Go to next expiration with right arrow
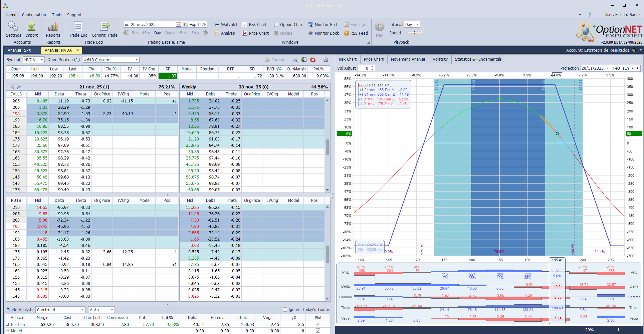 coord(19,87)
